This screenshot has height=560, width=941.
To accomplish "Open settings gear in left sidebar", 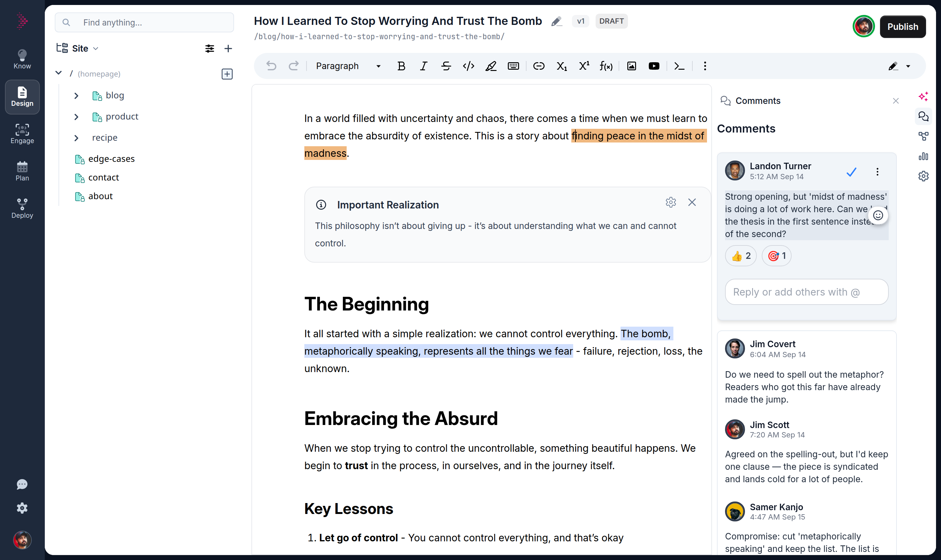I will click(22, 508).
